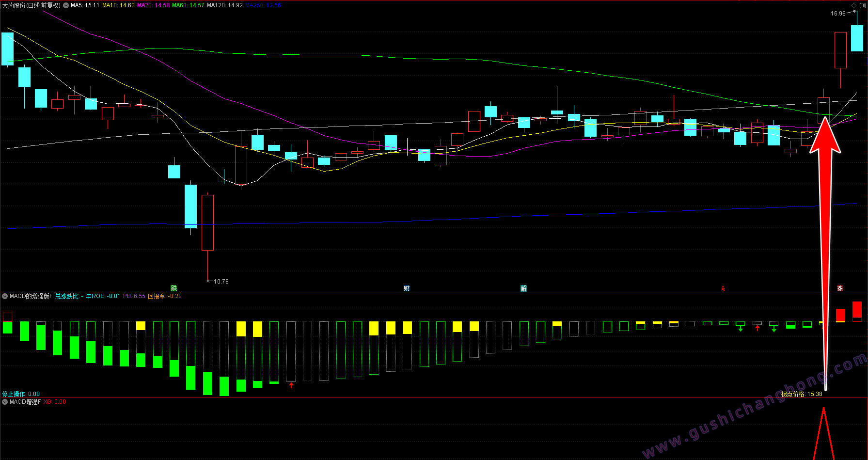Click the 16.98 high price label
This screenshot has height=460, width=868.
point(838,14)
